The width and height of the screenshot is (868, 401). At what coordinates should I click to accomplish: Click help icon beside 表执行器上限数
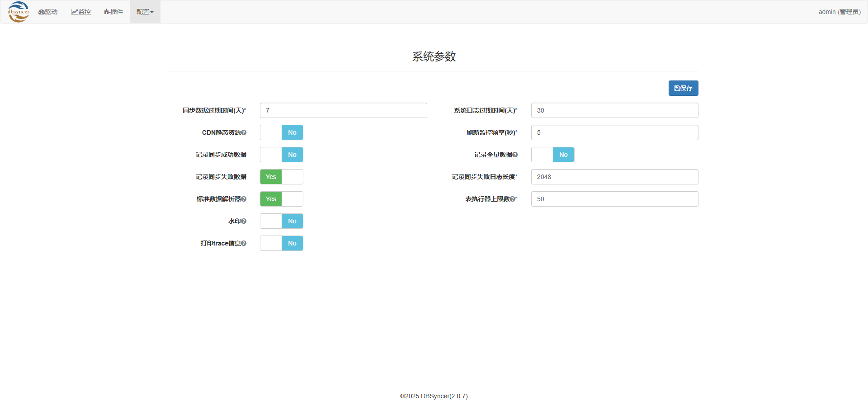pyautogui.click(x=512, y=199)
